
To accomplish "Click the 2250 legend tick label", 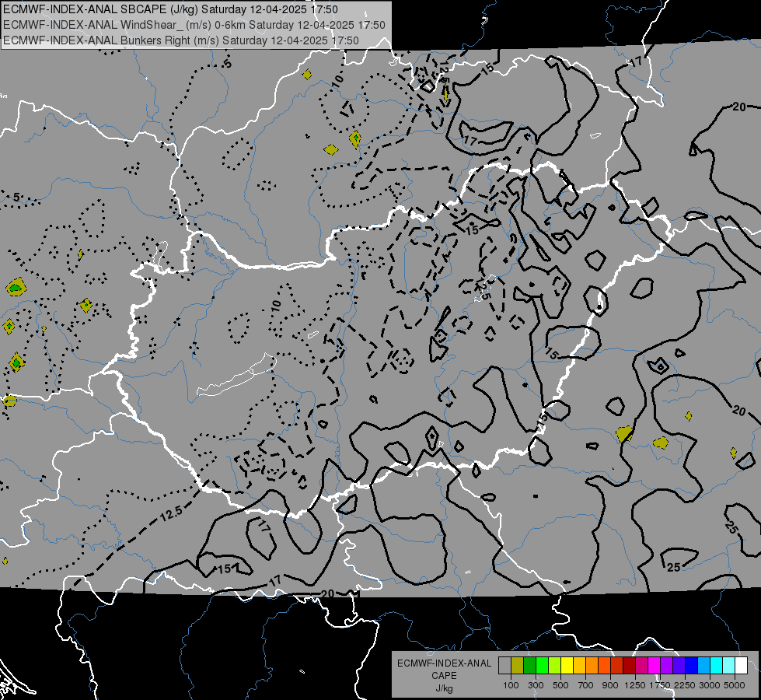I will point(685,685).
